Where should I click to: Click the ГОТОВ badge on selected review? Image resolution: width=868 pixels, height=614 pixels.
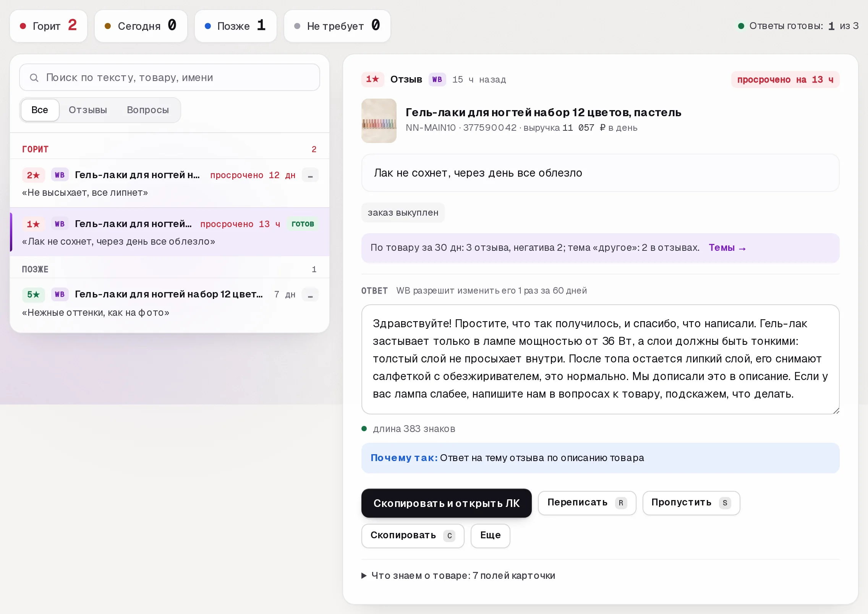[x=303, y=224]
